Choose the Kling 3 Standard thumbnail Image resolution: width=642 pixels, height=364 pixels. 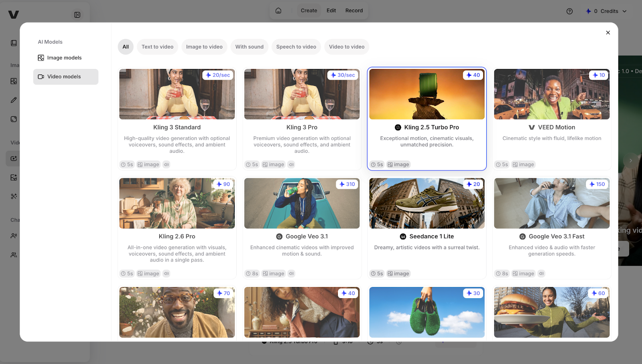coord(177,94)
